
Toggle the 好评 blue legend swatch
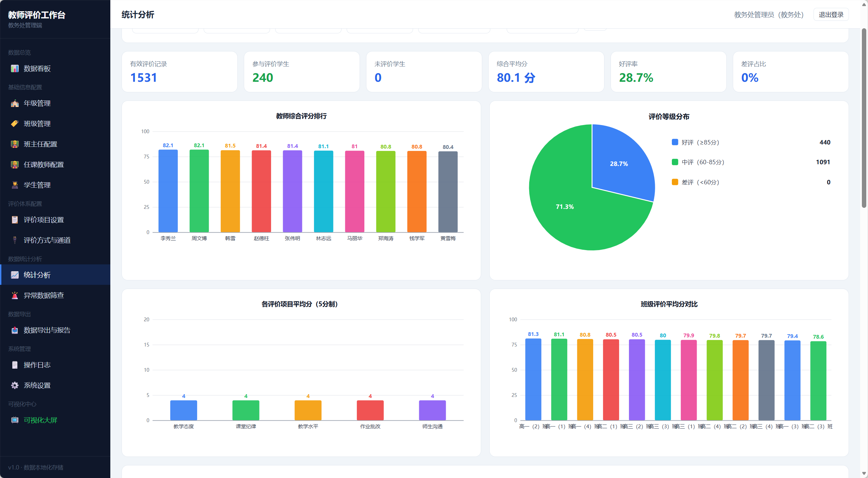pos(675,142)
